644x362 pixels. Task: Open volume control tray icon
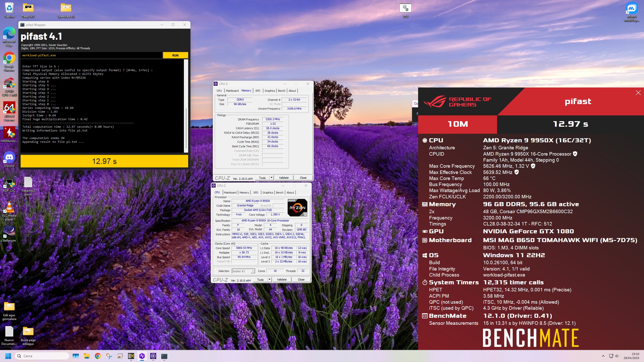[x=617, y=356]
